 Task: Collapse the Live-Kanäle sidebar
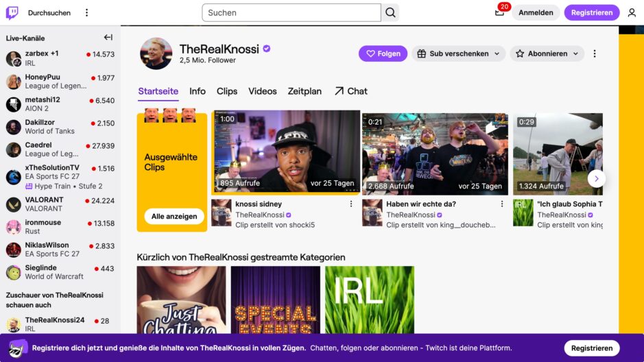[108, 37]
